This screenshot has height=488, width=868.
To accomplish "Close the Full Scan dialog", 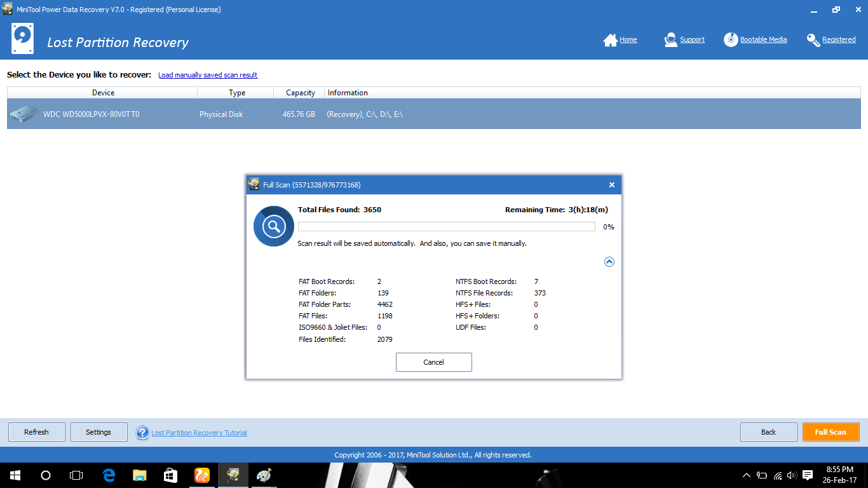I will [612, 185].
